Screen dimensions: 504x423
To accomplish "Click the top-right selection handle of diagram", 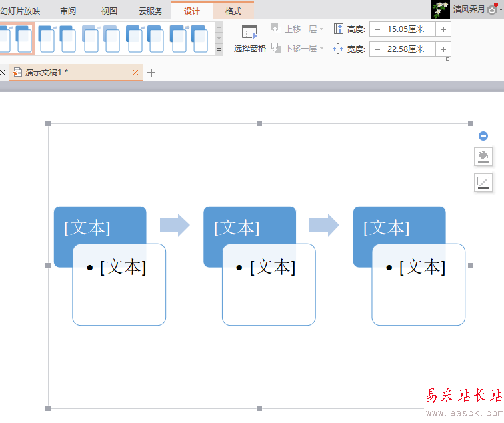I will [471, 123].
